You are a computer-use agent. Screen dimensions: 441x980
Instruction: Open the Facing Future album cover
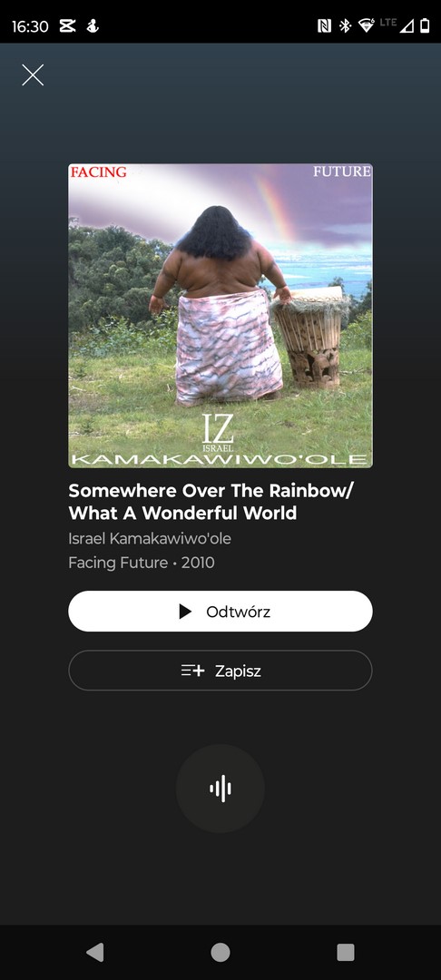coord(220,316)
